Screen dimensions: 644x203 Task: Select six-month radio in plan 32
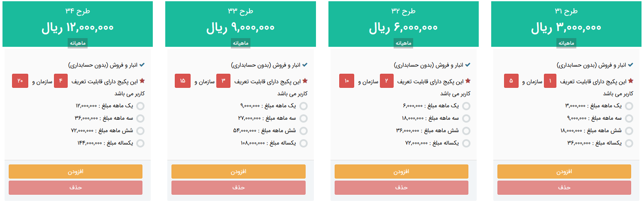[x=466, y=131]
